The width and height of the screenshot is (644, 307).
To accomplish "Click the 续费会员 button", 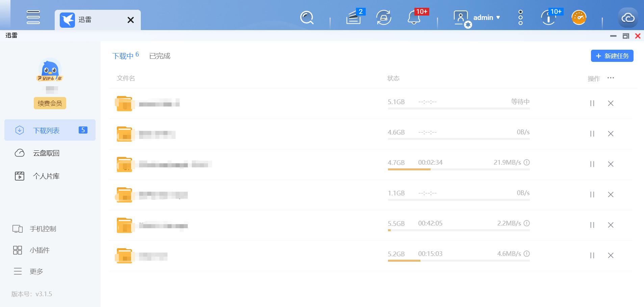I will tap(50, 103).
